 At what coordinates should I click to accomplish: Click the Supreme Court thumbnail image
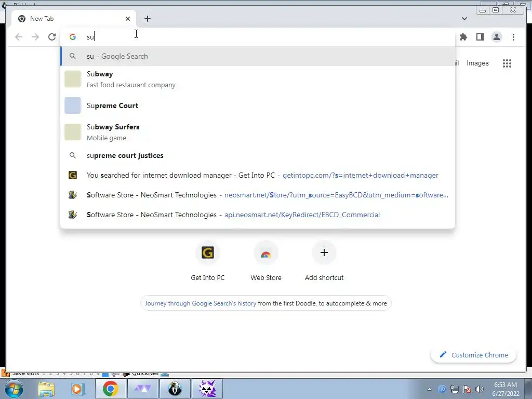[73, 105]
